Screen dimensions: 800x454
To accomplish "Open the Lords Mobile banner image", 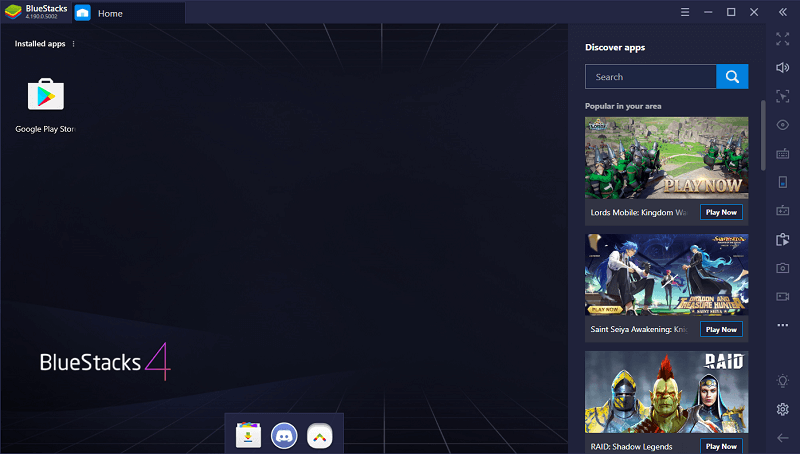I will 666,158.
